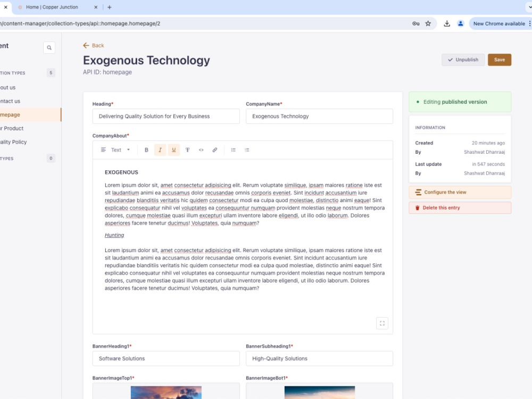Click the Editing published version banner
This screenshot has width=532, height=399.
coord(460,102)
